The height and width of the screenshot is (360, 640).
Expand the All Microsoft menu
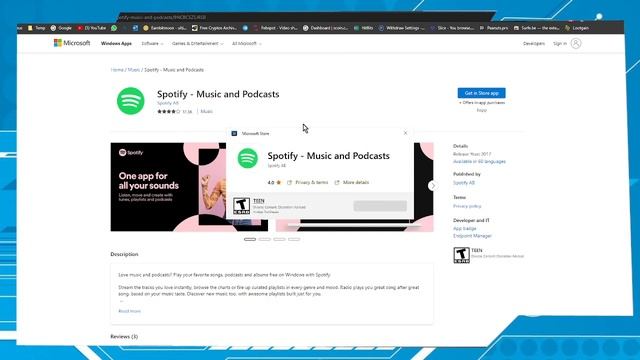247,43
